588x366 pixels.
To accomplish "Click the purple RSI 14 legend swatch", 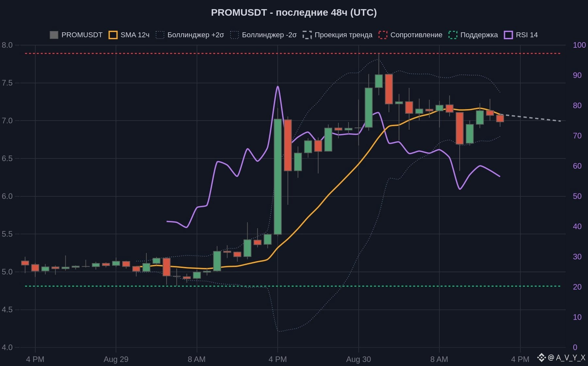I will (508, 35).
